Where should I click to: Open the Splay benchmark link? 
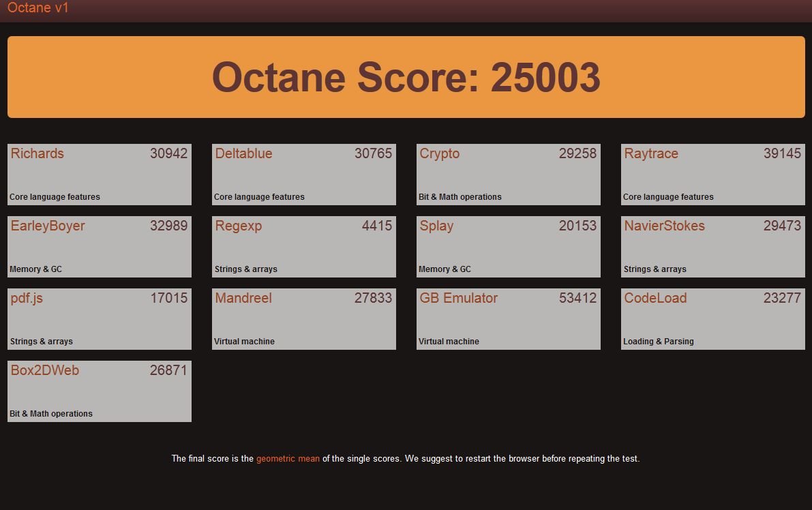[436, 226]
